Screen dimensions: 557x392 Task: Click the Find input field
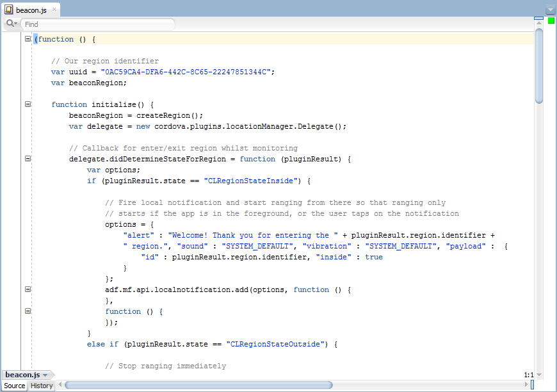click(98, 24)
